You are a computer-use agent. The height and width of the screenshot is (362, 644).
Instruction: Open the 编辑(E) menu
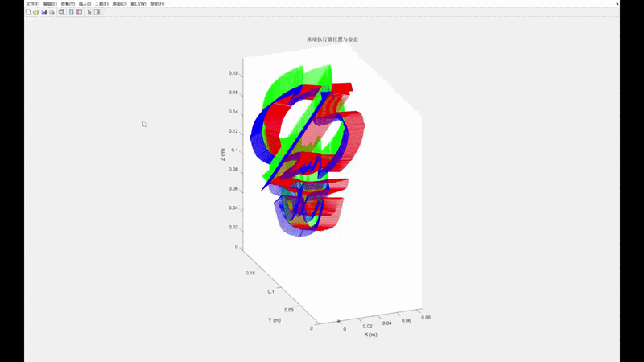50,4
